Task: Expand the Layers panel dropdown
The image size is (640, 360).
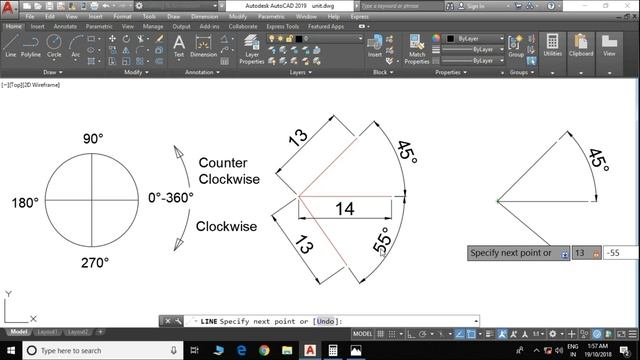Action: click(301, 72)
